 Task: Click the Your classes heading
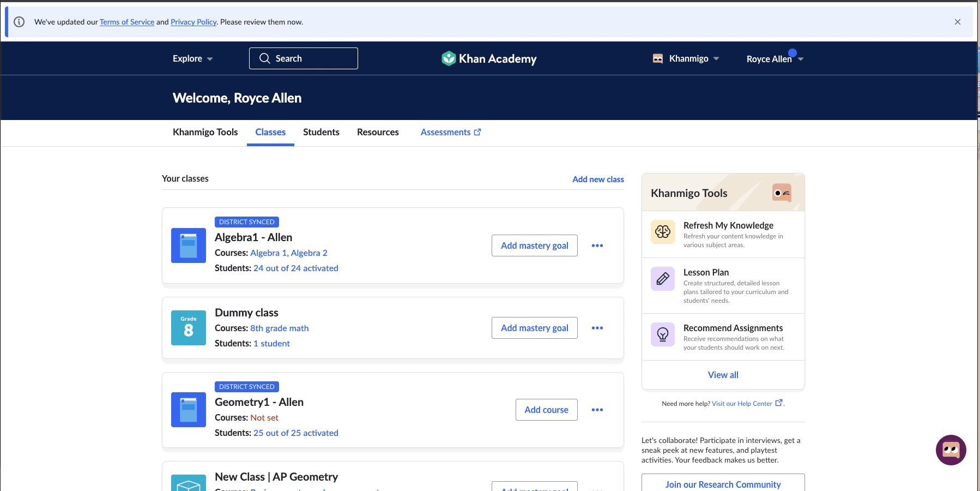point(185,179)
